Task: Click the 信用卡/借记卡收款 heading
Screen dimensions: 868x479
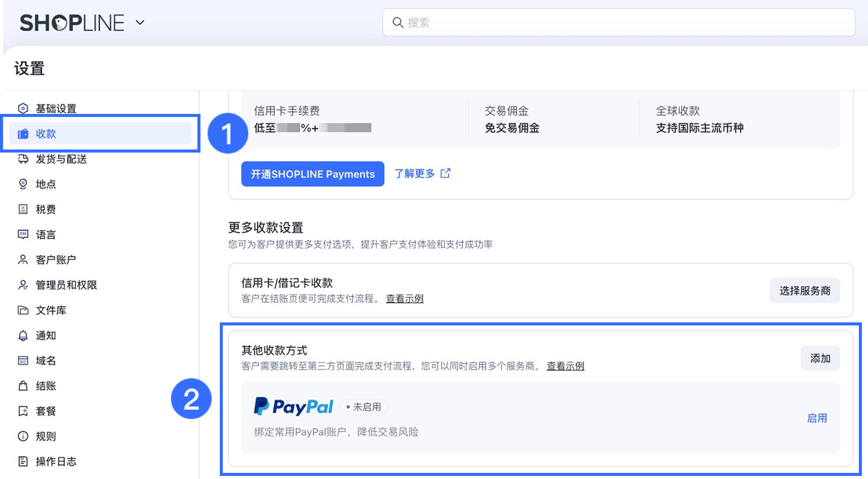Action: [287, 283]
